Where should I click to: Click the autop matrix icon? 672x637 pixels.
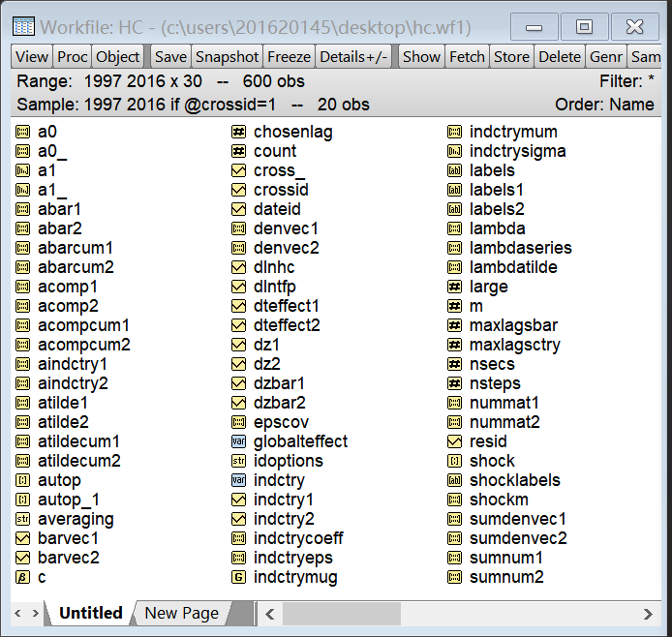[x=24, y=480]
